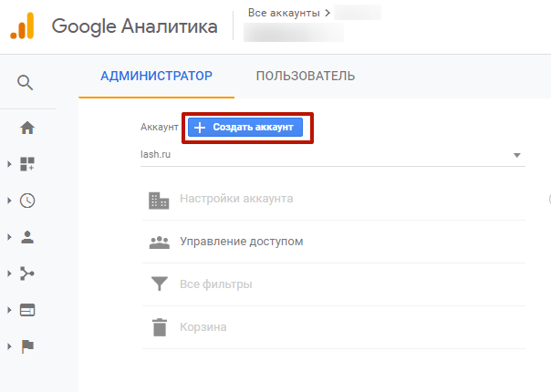551x392 pixels.
Task: Switch to the ПОЛЬЗОВАТЕЛЬ tab
Action: [x=306, y=76]
